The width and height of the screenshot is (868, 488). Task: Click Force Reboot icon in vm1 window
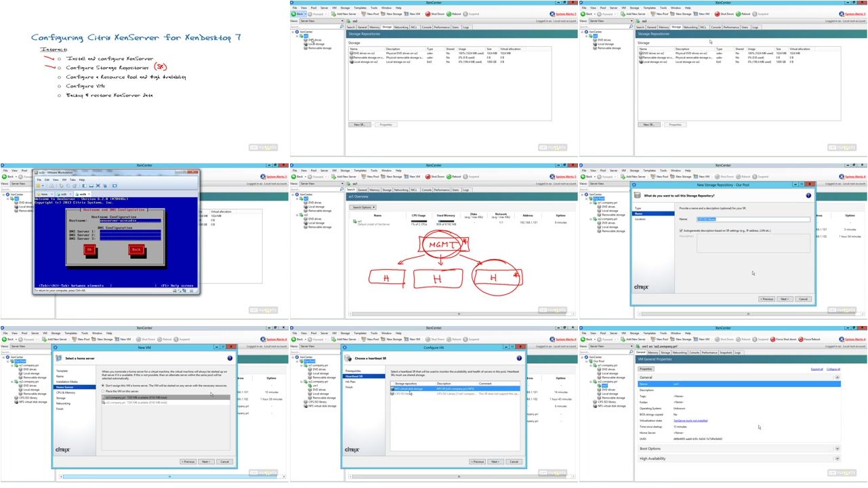click(801, 339)
